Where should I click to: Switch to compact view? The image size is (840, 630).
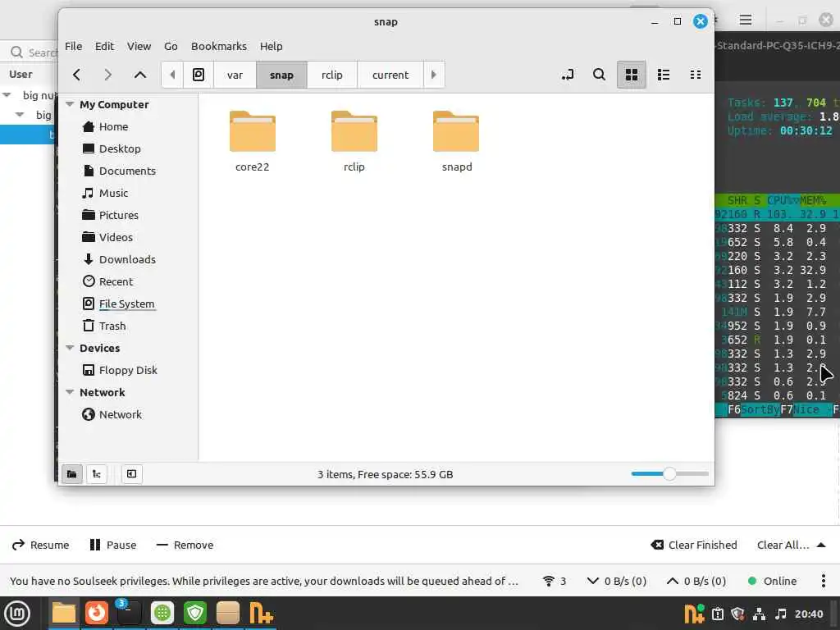coord(696,75)
